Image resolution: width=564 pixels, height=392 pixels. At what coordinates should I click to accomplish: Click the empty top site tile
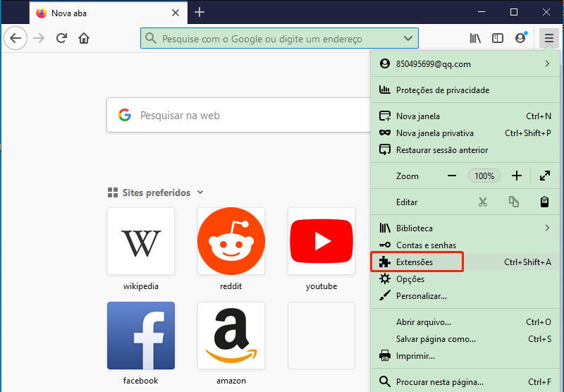pyautogui.click(x=321, y=336)
